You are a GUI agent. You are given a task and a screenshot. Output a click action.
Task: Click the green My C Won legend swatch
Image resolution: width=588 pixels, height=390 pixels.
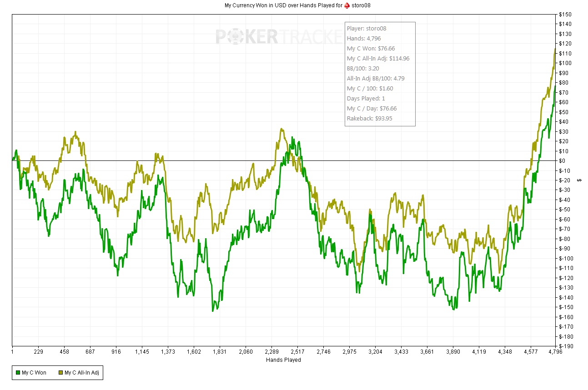click(18, 373)
